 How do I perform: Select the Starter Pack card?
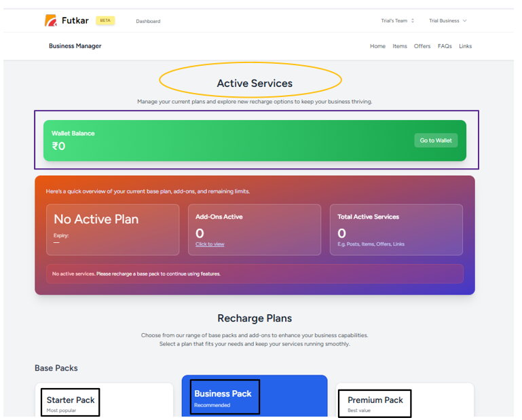[x=104, y=400]
